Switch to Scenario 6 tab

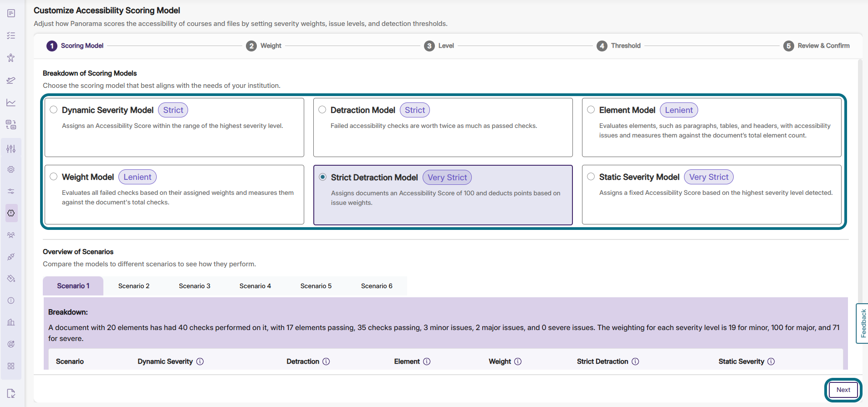(x=377, y=286)
